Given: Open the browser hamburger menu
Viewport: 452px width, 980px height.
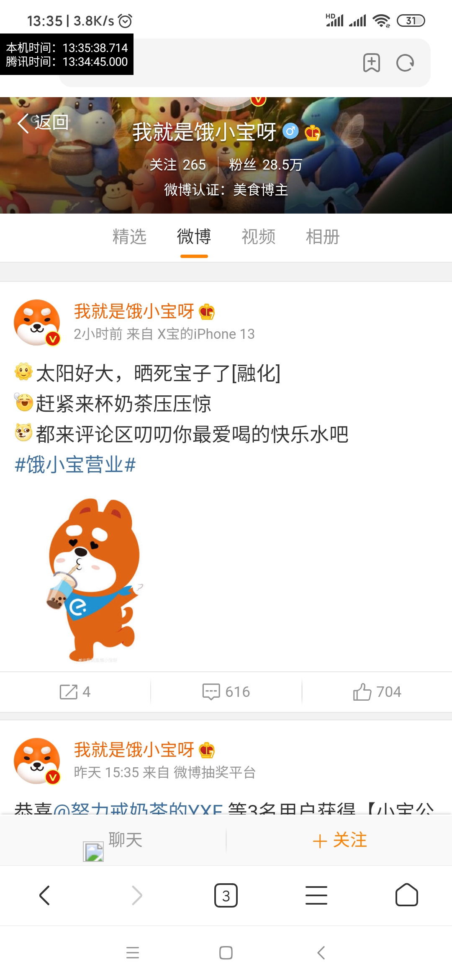Looking at the screenshot, I should click(316, 895).
